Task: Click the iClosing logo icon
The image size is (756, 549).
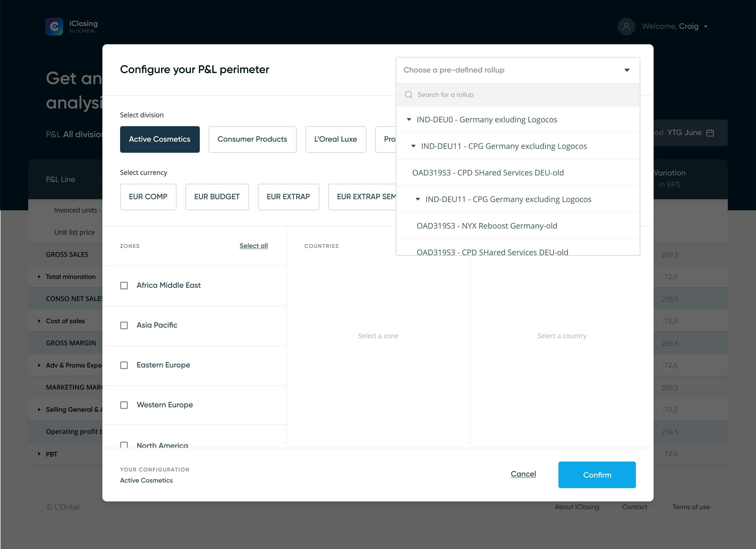Action: point(54,26)
